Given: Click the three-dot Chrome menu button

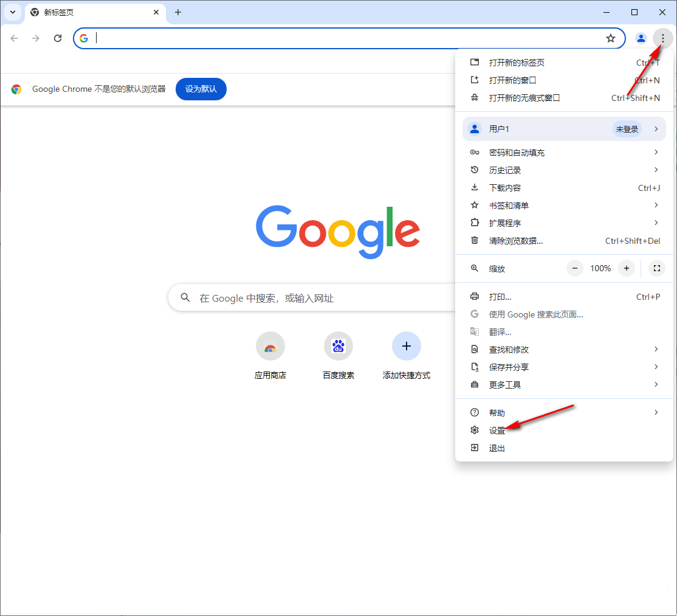Looking at the screenshot, I should (x=663, y=38).
